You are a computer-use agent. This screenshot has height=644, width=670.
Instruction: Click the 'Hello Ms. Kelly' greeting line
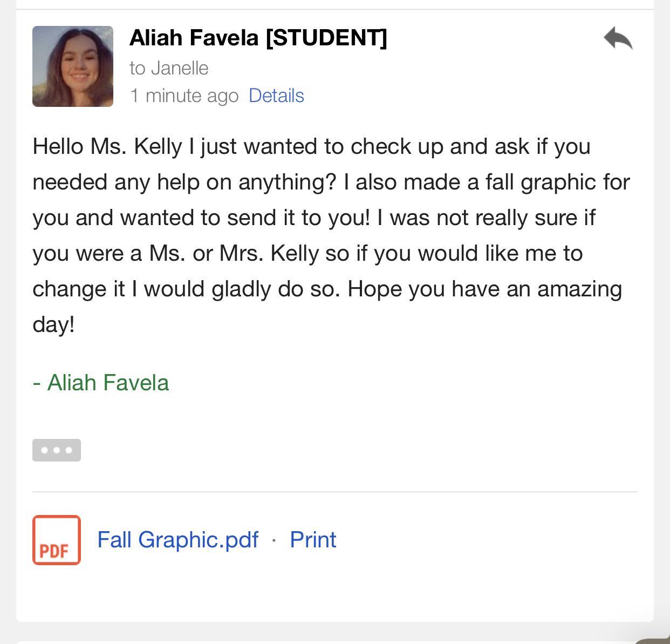click(x=107, y=146)
